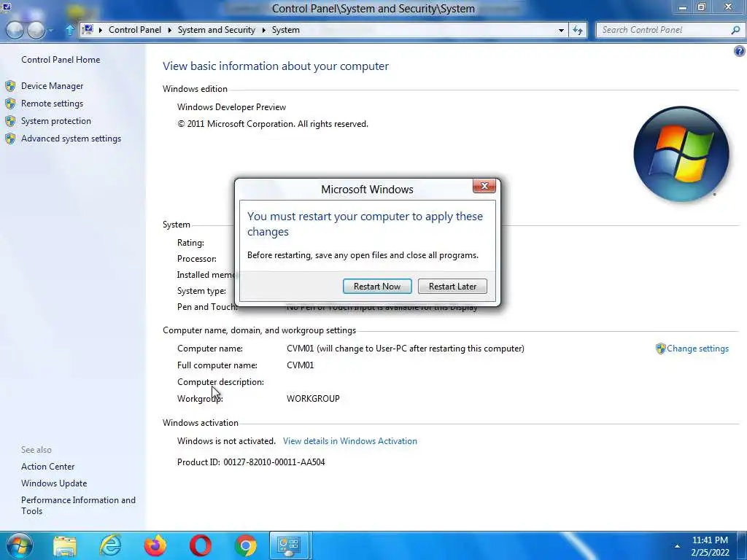Expand the arrow after Control Panel breadcrumb
The image size is (747, 560).
[x=169, y=30]
